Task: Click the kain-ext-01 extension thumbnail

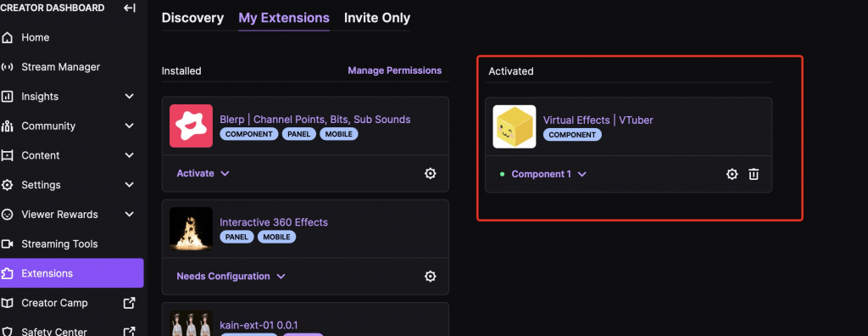Action: pos(191,323)
